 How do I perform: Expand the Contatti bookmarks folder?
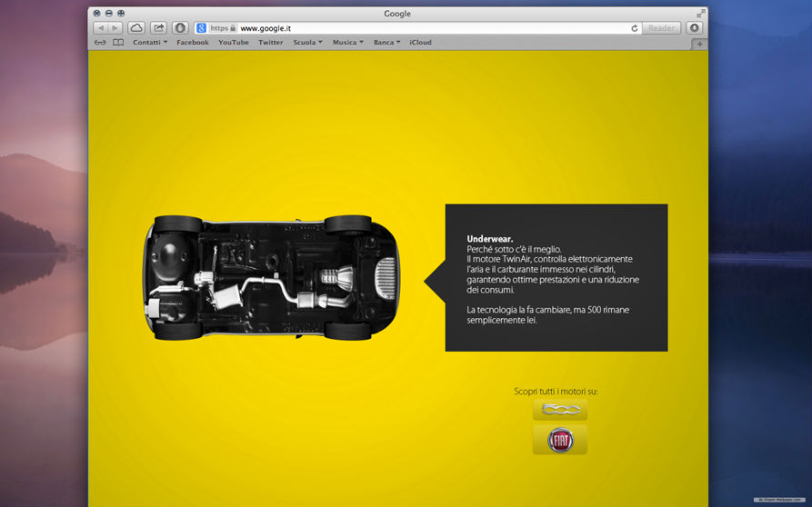coord(150,43)
